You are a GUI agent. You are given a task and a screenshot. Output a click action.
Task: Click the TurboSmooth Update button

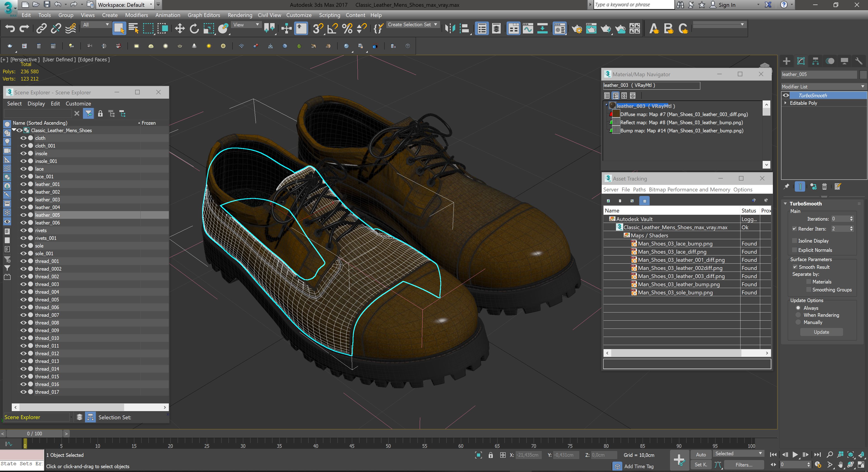point(821,332)
